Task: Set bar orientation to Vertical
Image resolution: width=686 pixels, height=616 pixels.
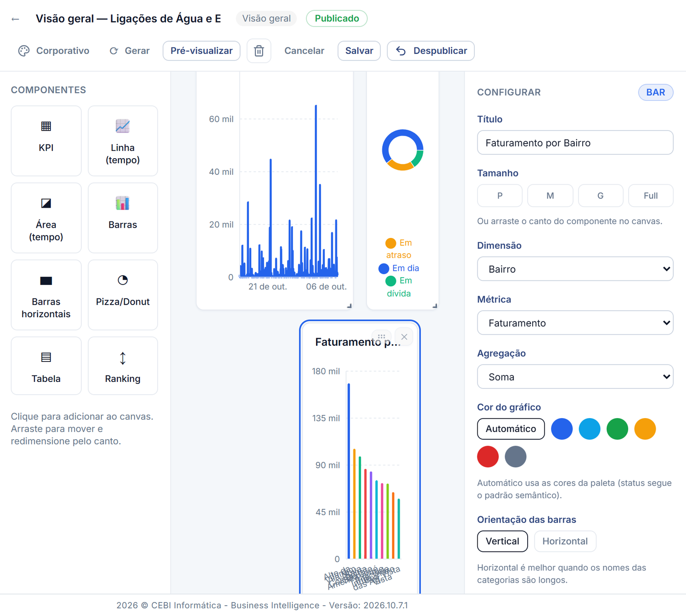Action: [x=502, y=541]
